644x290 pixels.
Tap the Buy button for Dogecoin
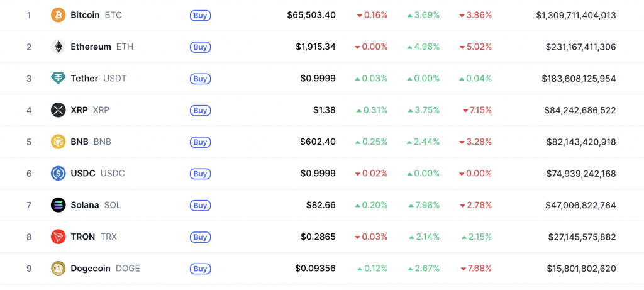pos(200,269)
